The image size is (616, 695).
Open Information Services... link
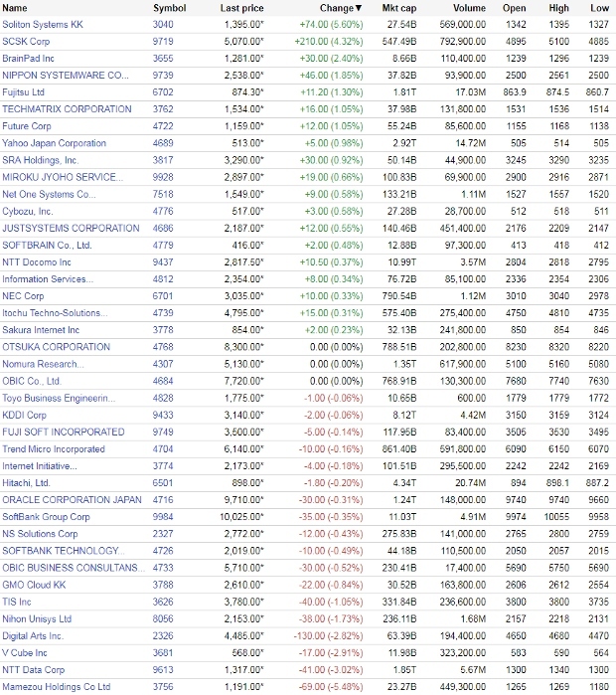click(x=48, y=278)
